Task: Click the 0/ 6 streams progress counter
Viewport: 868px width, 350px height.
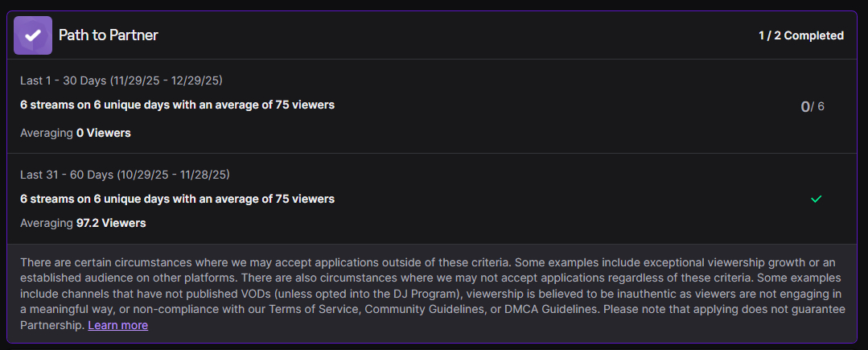Action: coord(812,106)
